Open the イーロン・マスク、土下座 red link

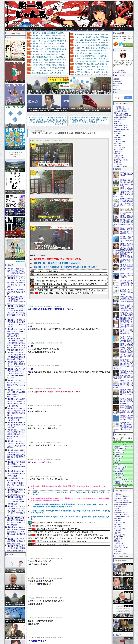coord(70,494)
